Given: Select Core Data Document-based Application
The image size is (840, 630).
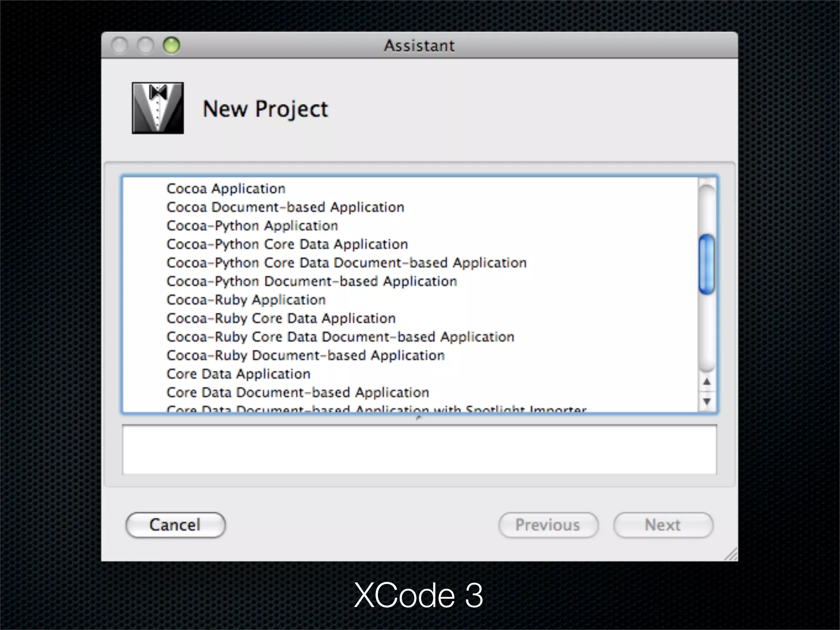Looking at the screenshot, I should coord(298,393).
